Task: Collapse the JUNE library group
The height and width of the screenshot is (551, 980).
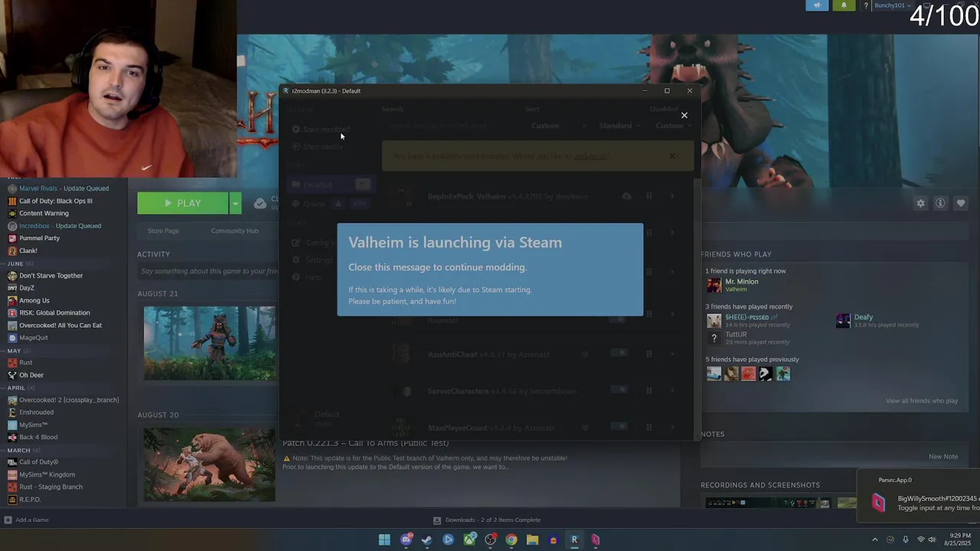Action: click(x=15, y=263)
